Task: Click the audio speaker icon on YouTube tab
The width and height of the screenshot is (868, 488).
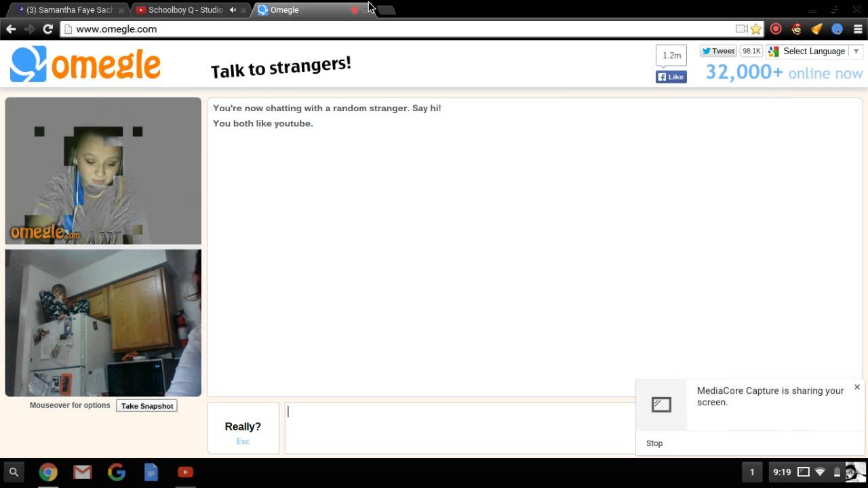Action: click(233, 10)
